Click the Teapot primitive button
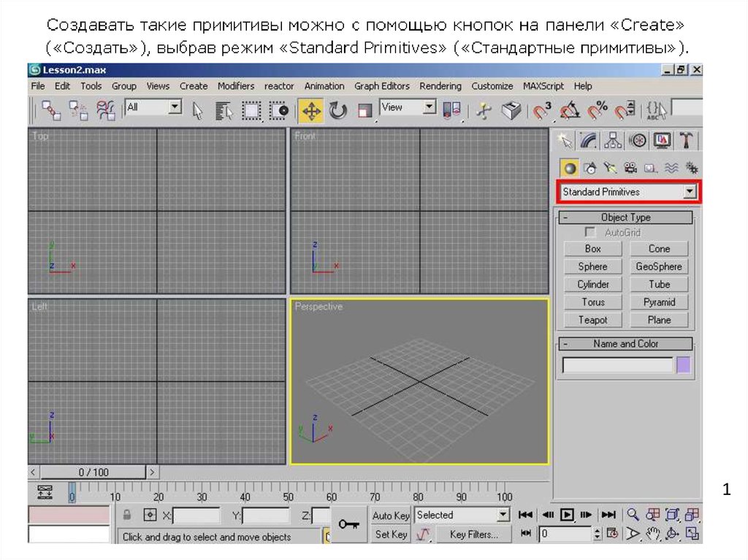Image resolution: width=748 pixels, height=560 pixels. click(x=592, y=320)
